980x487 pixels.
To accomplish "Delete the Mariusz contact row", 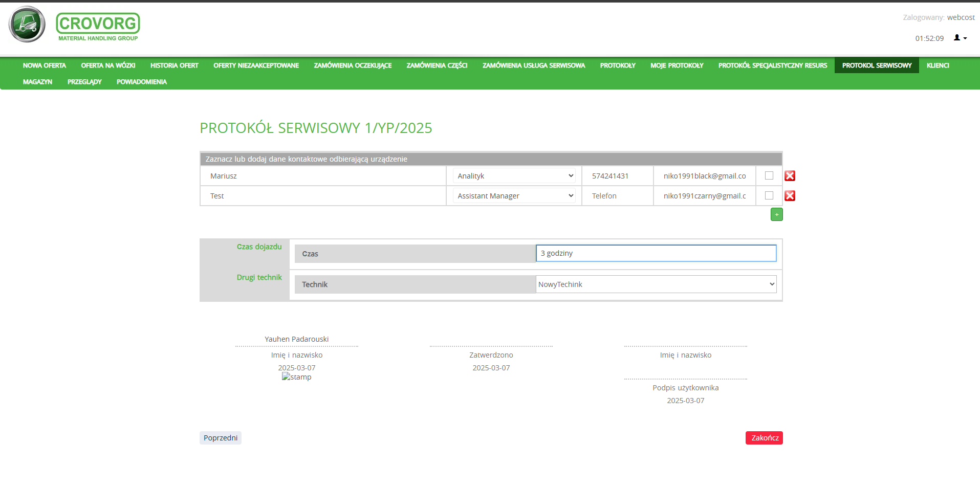I will (790, 176).
